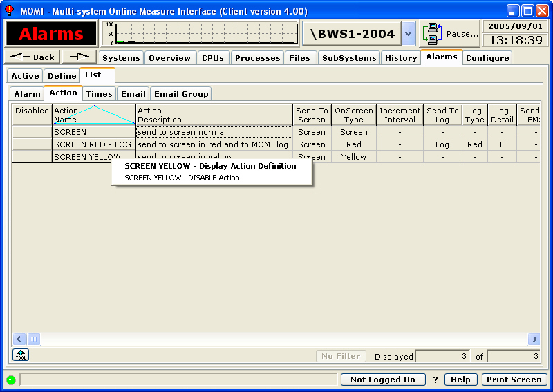Click the Not Logged On button
553x392 pixels.
point(382,380)
